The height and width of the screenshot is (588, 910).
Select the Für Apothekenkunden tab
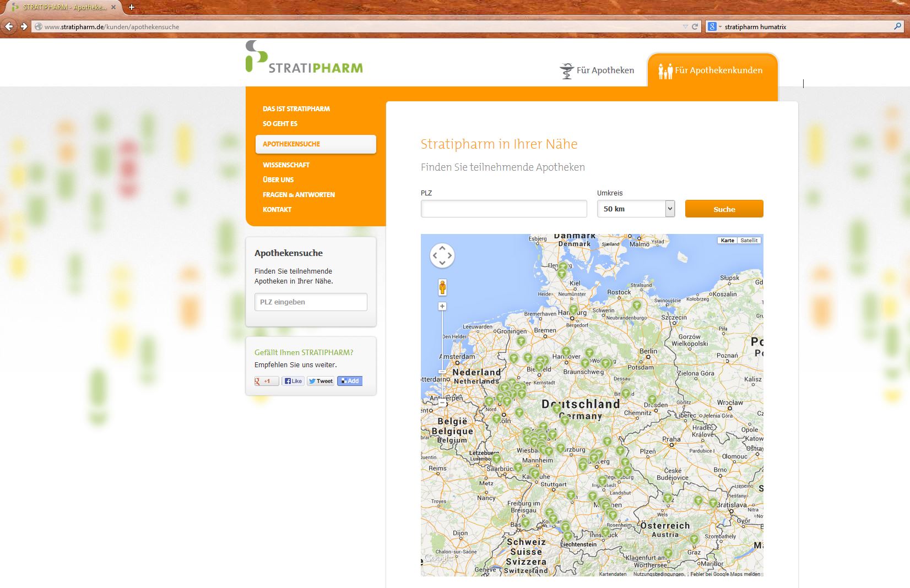point(713,70)
